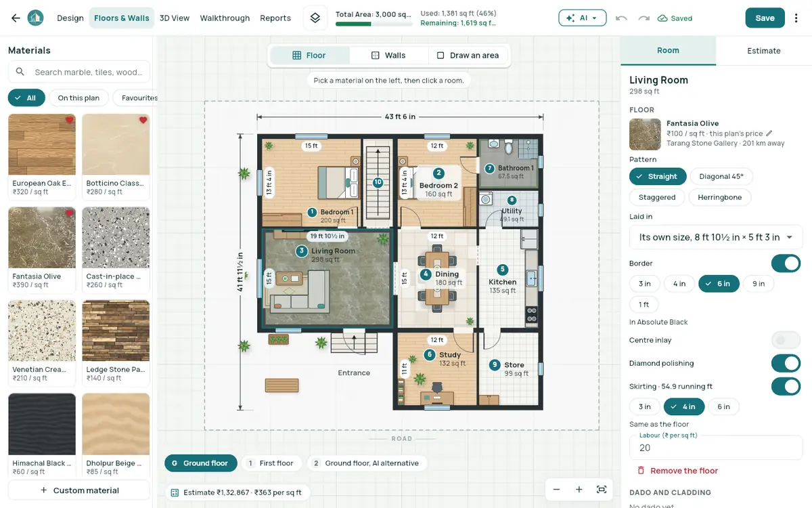The width and height of the screenshot is (812, 508).
Task: Focus the materials search field
Action: click(79, 72)
